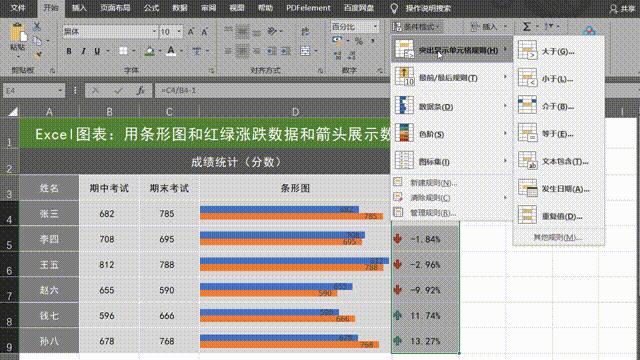This screenshot has width=640, height=360.
Task: Toggle Italic formatting
Action: [x=83, y=51]
